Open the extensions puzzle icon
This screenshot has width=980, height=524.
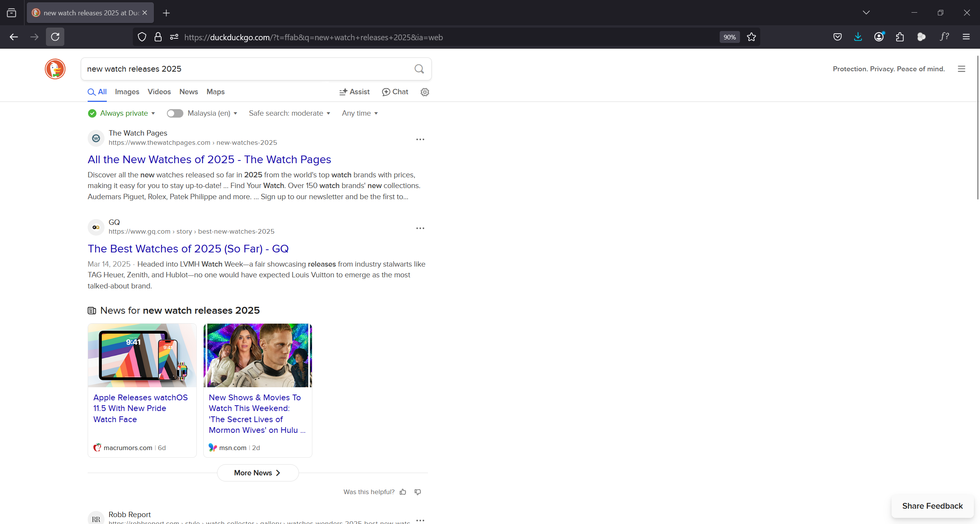tap(900, 37)
